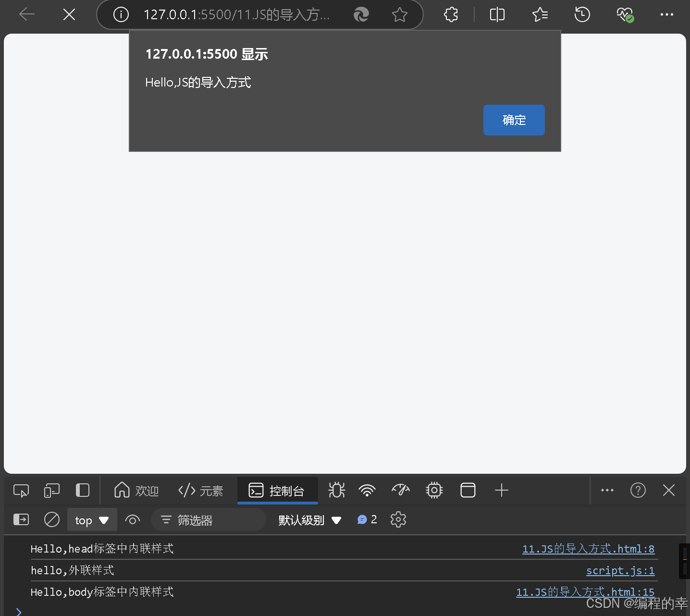
Task: Click alert title 127.0.0.1:5500 显示
Action: [x=207, y=54]
